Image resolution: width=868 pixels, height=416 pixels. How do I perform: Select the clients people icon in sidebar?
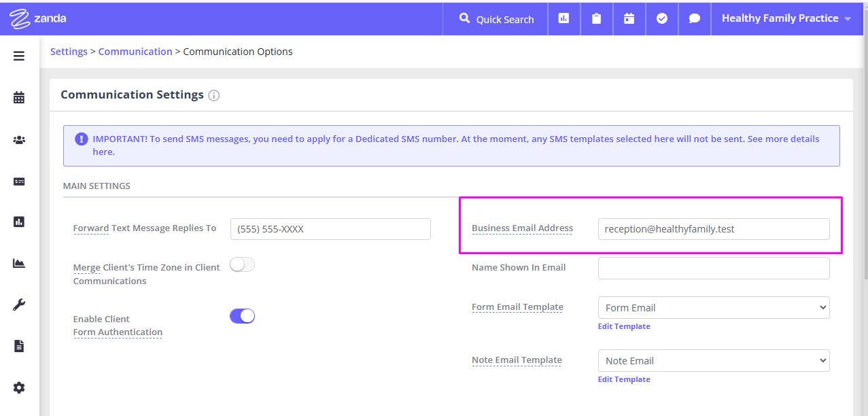coord(18,139)
